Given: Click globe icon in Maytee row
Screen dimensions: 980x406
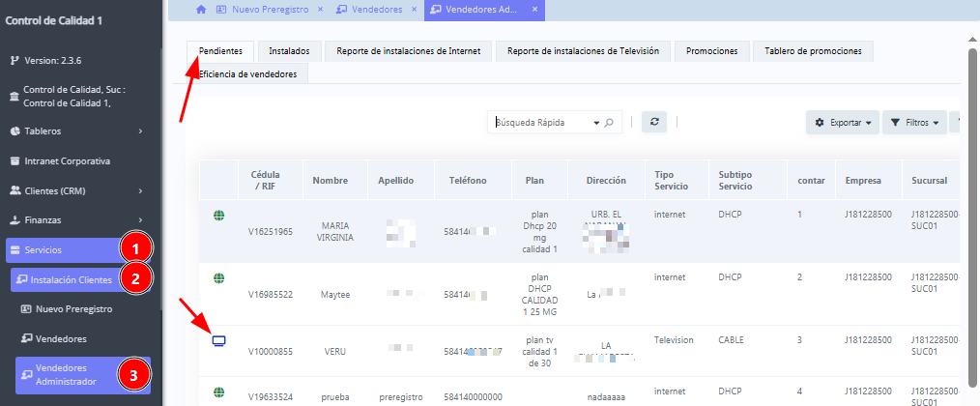Looking at the screenshot, I should tap(218, 278).
